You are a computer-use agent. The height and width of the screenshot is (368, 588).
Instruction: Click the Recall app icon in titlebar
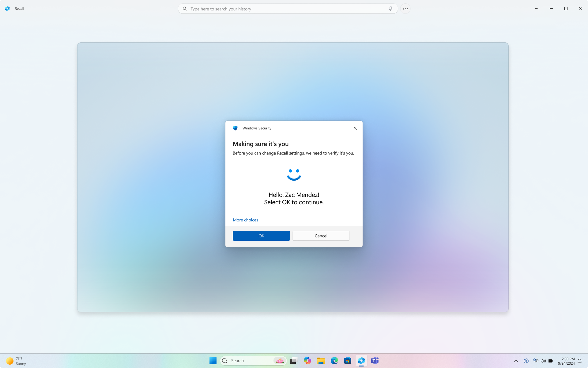click(8, 9)
